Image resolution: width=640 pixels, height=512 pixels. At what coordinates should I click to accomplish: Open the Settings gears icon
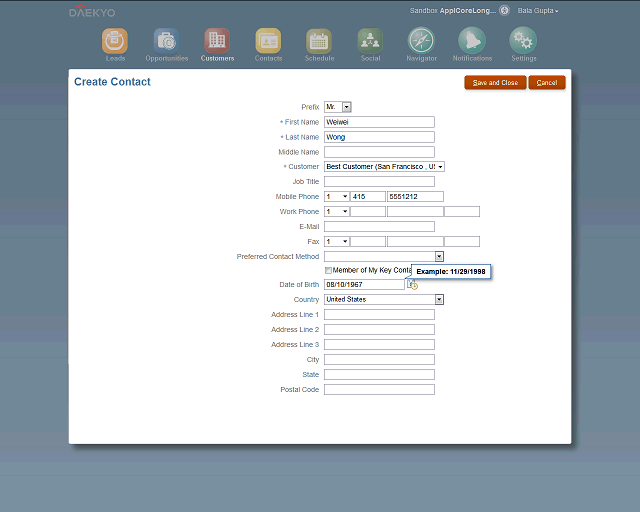(x=523, y=40)
